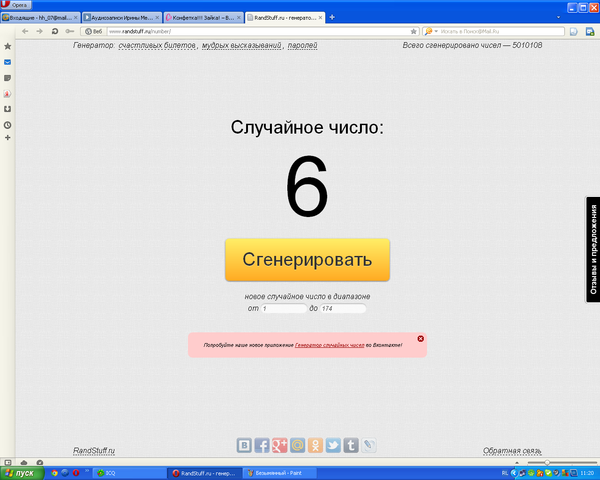The height and width of the screenshot is (480, 600).
Task: Open the паролей generator link
Action: (302, 46)
